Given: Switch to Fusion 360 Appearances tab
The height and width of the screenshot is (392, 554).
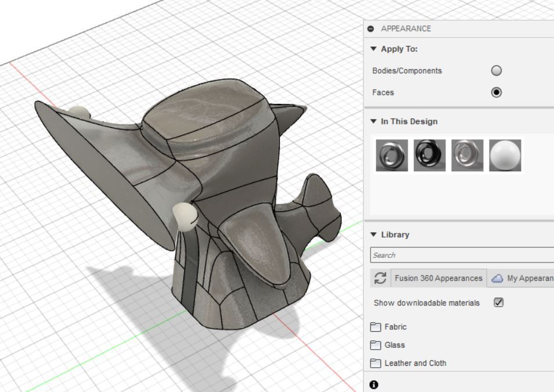Looking at the screenshot, I should point(438,278).
